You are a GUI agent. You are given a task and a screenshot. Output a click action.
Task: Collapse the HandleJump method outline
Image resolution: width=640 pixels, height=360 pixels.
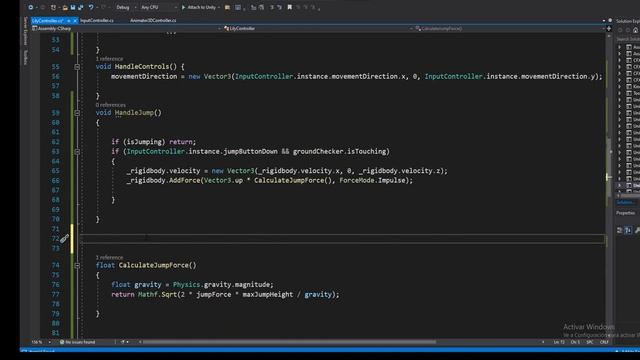77,113
